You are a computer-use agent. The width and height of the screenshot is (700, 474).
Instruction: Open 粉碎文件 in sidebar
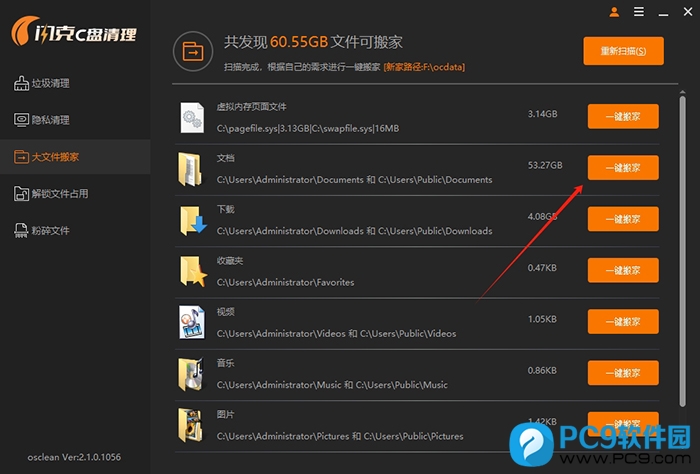point(49,230)
